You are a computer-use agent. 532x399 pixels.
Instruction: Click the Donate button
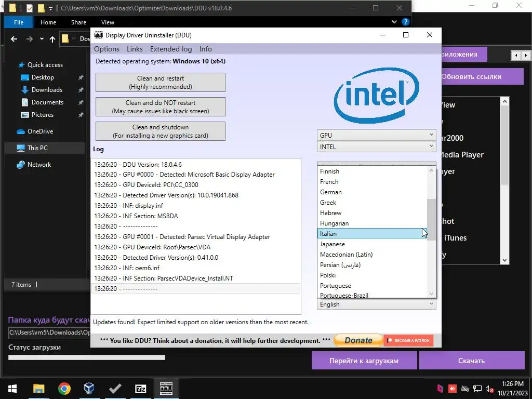click(x=358, y=340)
